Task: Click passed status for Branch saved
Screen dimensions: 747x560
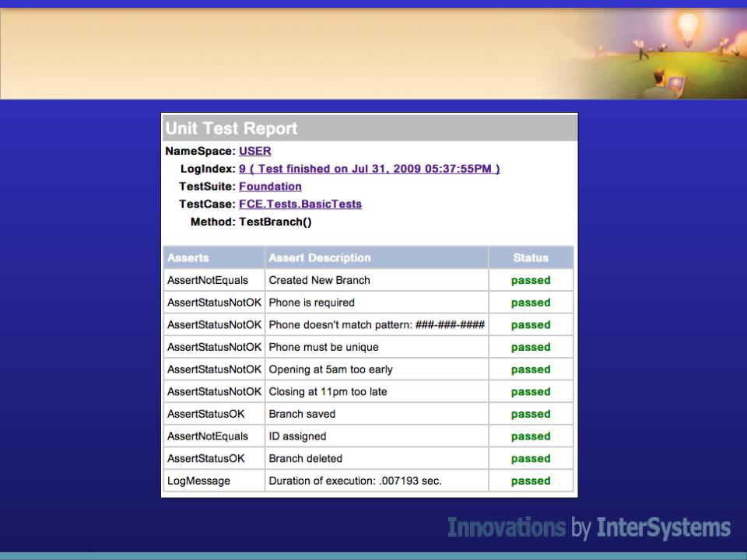Action: click(x=531, y=414)
